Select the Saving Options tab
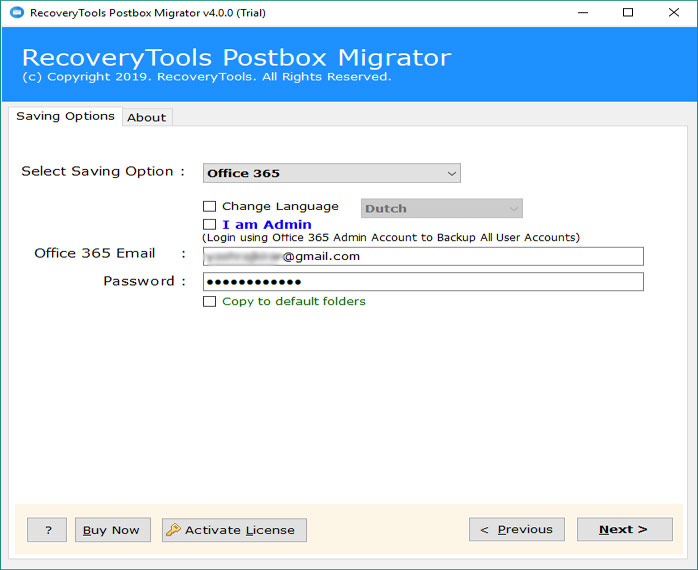The height and width of the screenshot is (570, 698). [x=65, y=117]
